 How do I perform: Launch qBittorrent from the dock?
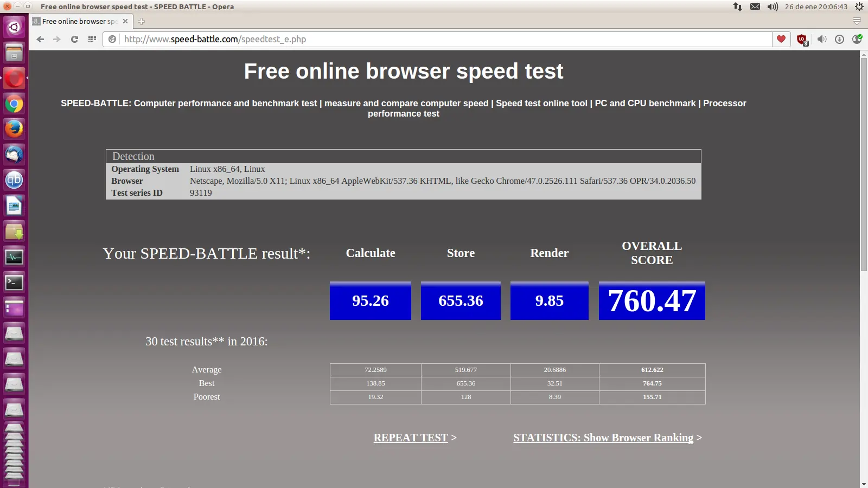14,180
